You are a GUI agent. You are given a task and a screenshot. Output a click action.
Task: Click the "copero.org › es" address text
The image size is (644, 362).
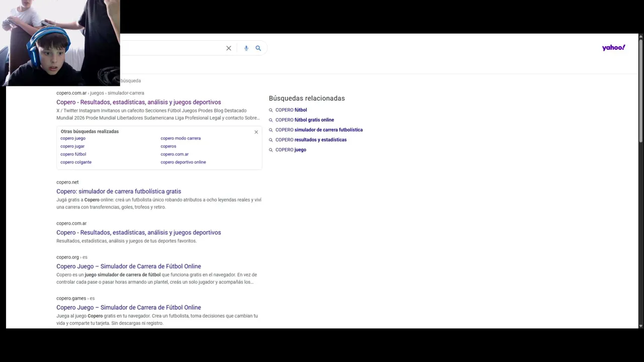(72, 257)
